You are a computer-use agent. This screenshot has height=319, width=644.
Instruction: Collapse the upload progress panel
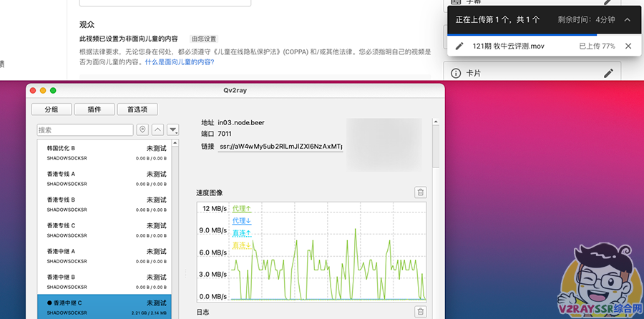[628, 20]
